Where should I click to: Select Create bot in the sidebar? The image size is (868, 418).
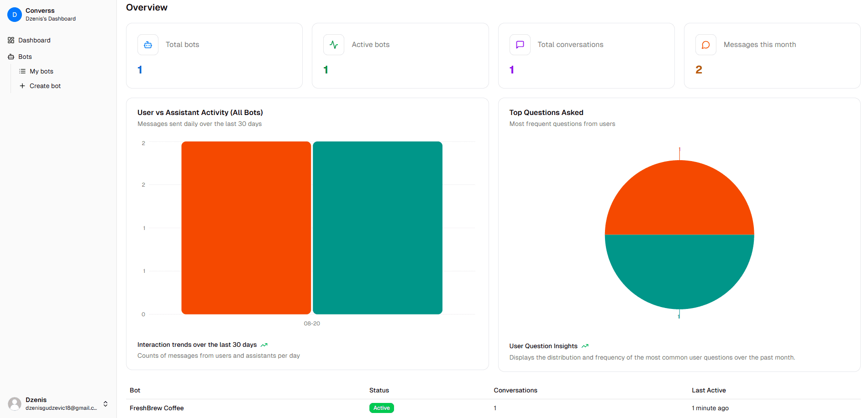pyautogui.click(x=45, y=86)
